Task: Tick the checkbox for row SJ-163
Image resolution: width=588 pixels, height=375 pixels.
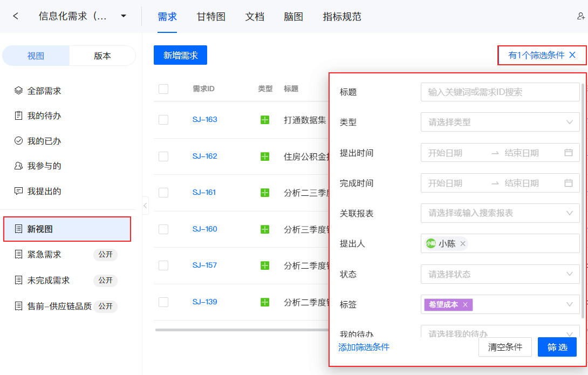Action: pos(163,120)
